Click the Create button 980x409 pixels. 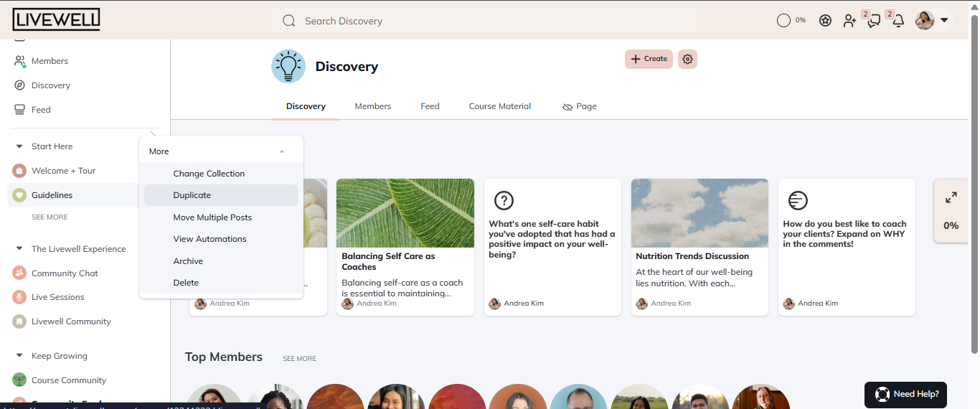pos(649,59)
